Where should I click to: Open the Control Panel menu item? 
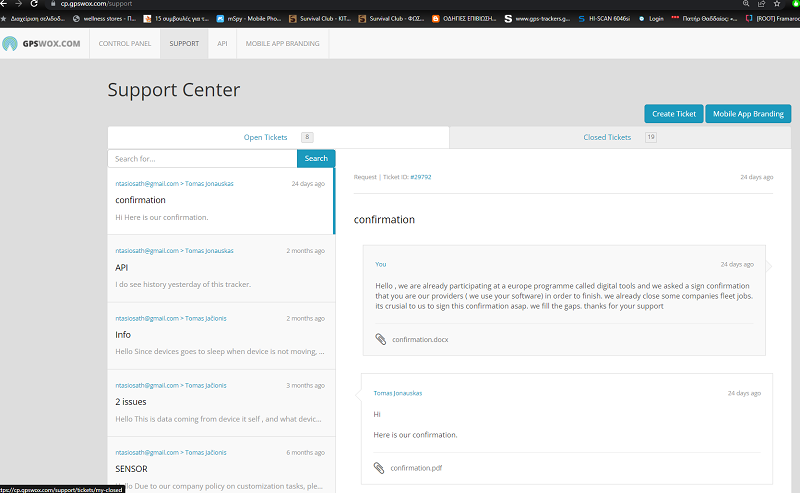click(x=124, y=44)
